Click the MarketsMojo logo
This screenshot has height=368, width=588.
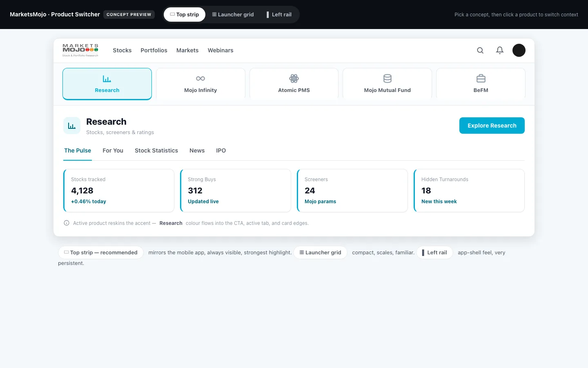[x=80, y=50]
